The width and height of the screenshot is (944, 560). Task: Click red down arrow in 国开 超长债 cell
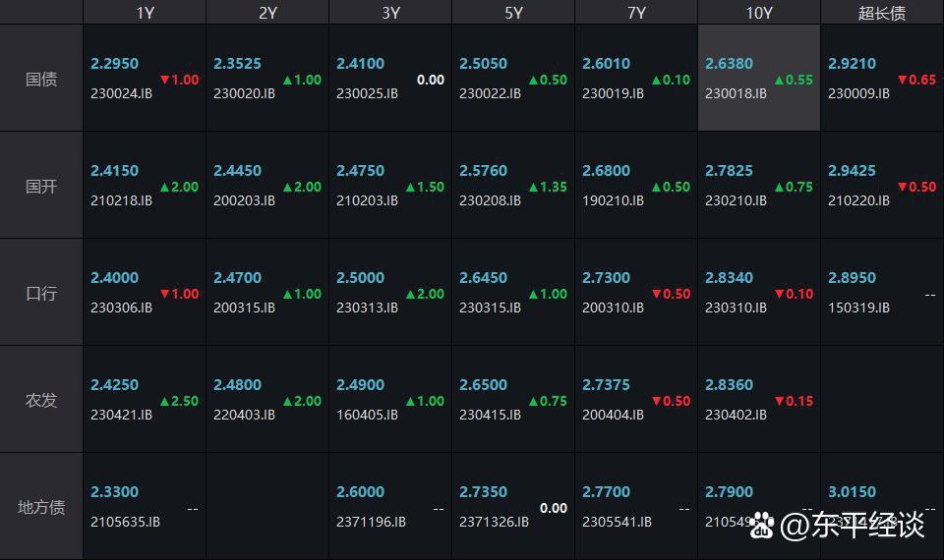point(903,188)
